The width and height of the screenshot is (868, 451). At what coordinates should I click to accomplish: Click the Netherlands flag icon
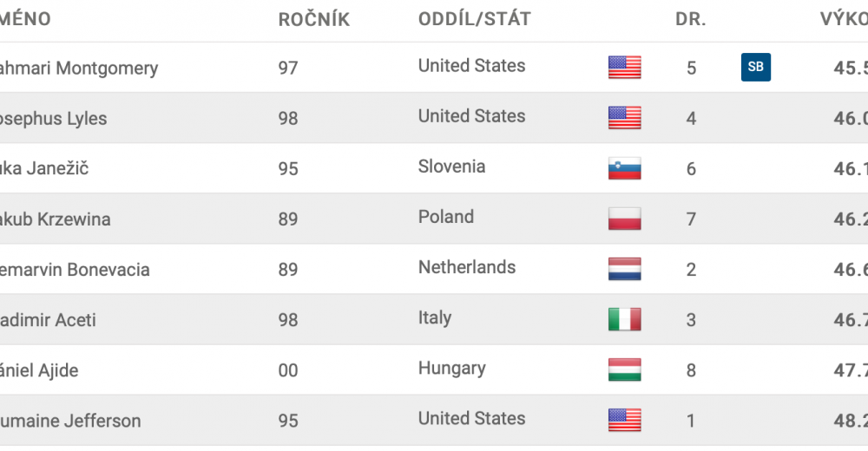point(624,269)
